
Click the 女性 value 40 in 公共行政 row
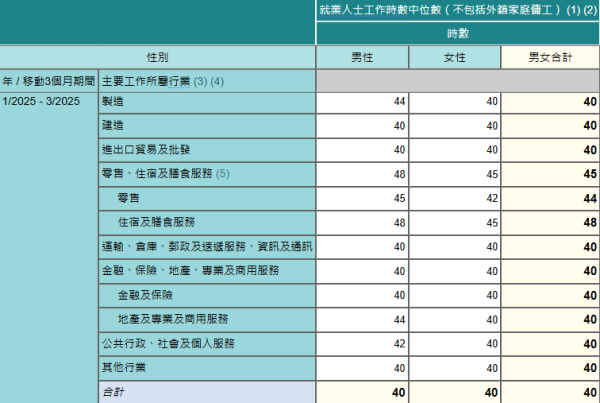tap(455, 344)
